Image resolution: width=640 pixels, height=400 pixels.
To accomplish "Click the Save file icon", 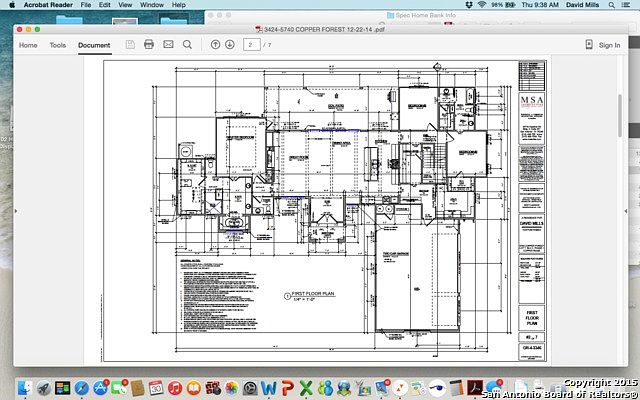I will click(130, 44).
